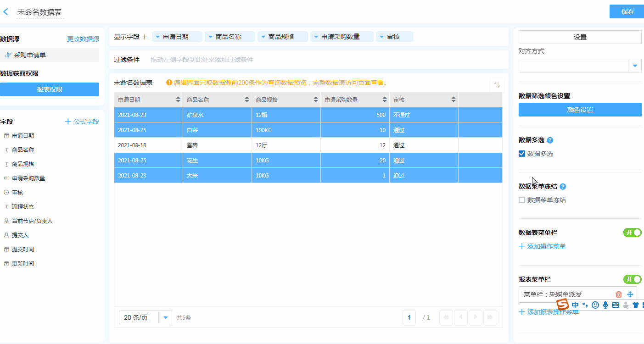Click the help icon beside 数据菜单冻结
Screen dimensions: 644x344
click(x=563, y=187)
